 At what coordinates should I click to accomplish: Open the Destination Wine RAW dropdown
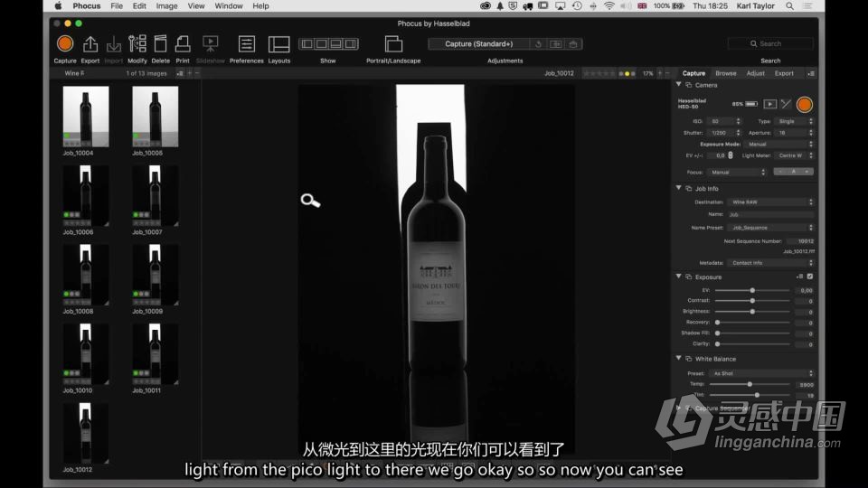(771, 202)
